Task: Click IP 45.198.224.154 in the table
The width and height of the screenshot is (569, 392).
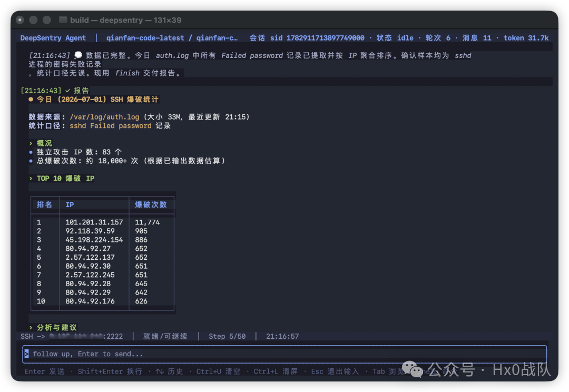Action: [x=94, y=240]
